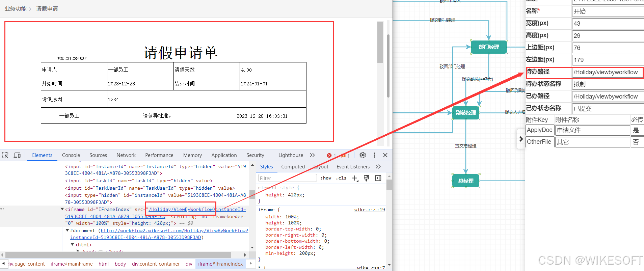Select the 部门经理 workflow node

489,47
